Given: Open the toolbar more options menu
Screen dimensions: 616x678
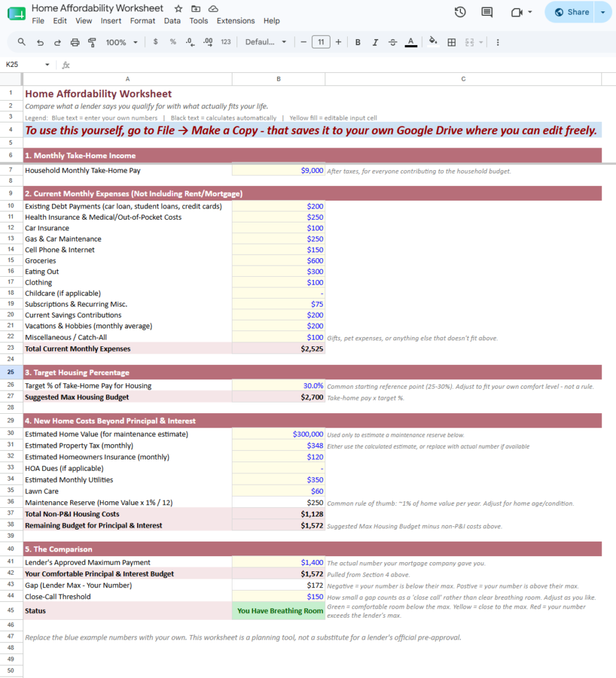Looking at the screenshot, I should (x=498, y=42).
